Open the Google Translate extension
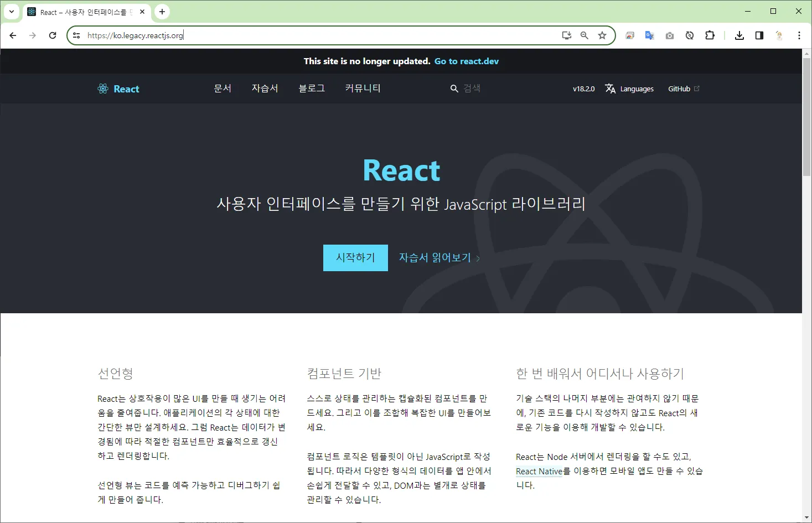Image resolution: width=812 pixels, height=523 pixels. pos(650,35)
